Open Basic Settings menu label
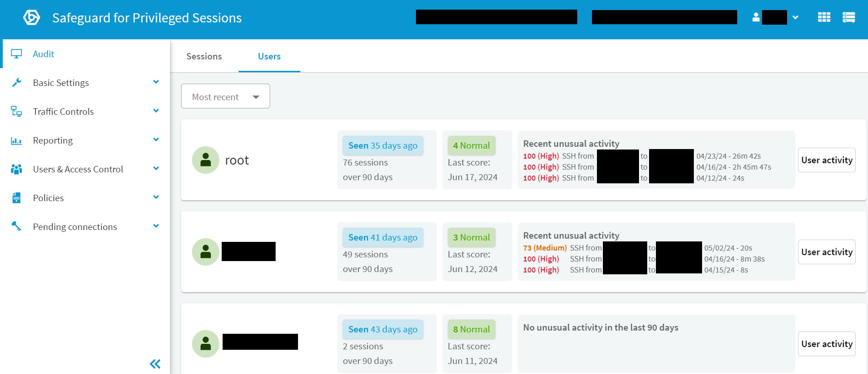Screen dimensions: 868x374 click(61, 83)
